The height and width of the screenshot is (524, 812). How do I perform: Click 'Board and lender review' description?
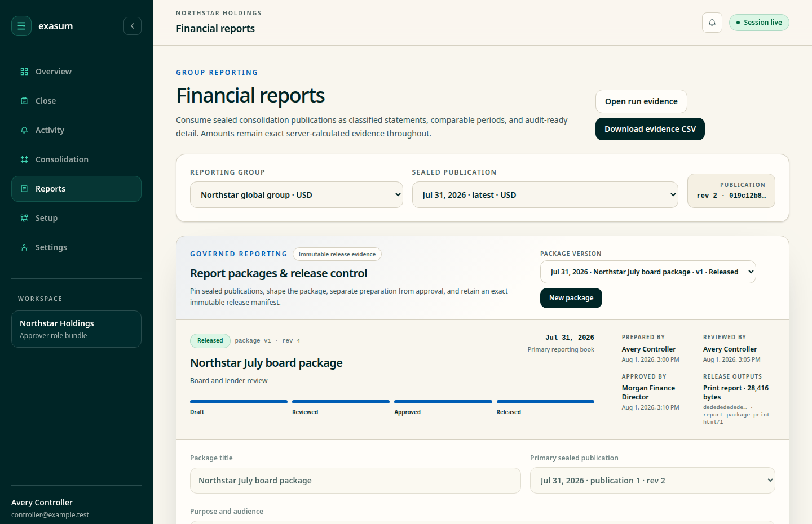[229, 381]
